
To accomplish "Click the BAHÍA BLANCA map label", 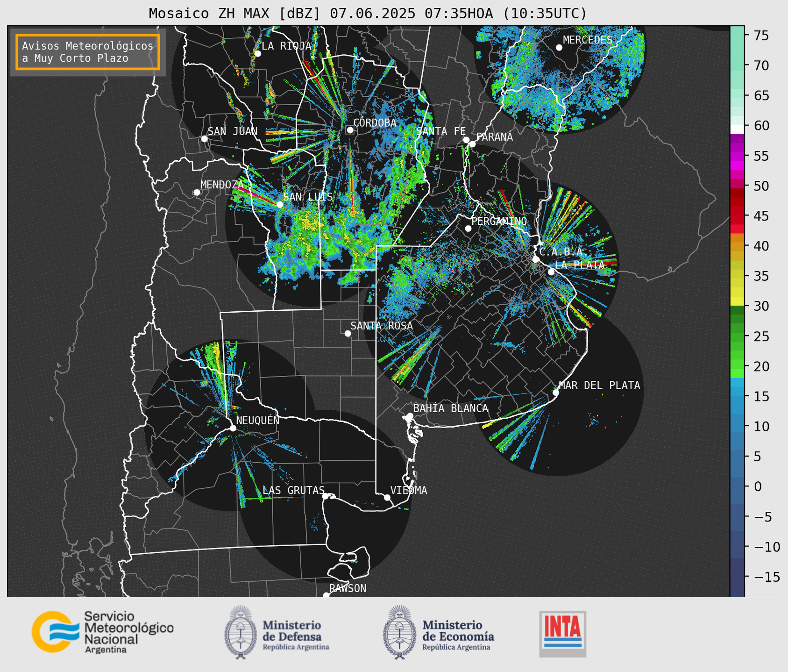I will pyautogui.click(x=451, y=408).
